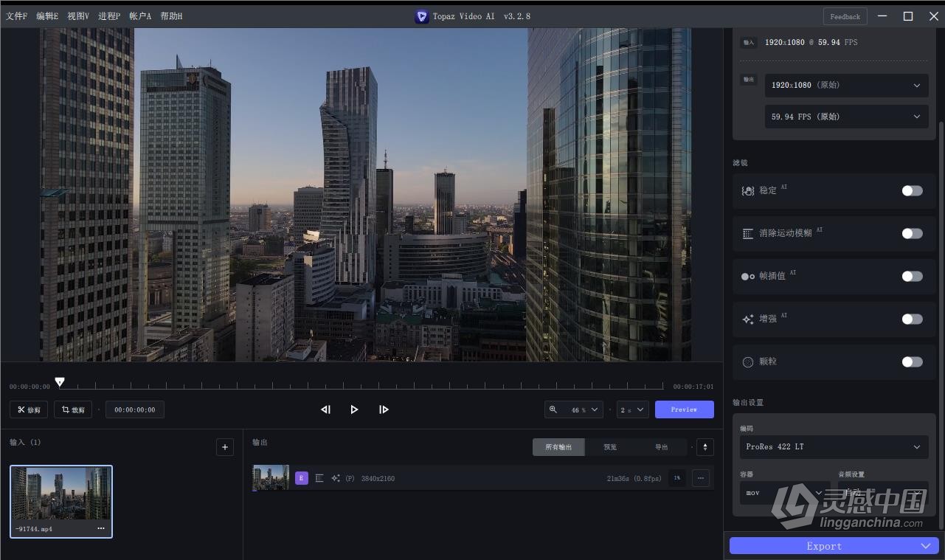Step back one frame
The height and width of the screenshot is (560, 945).
[325, 409]
